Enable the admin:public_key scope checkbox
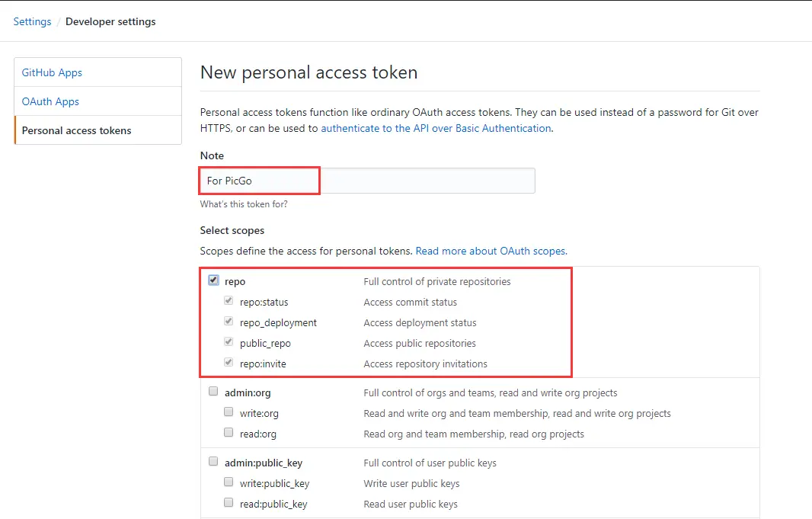This screenshot has width=812, height=519. pos(213,462)
